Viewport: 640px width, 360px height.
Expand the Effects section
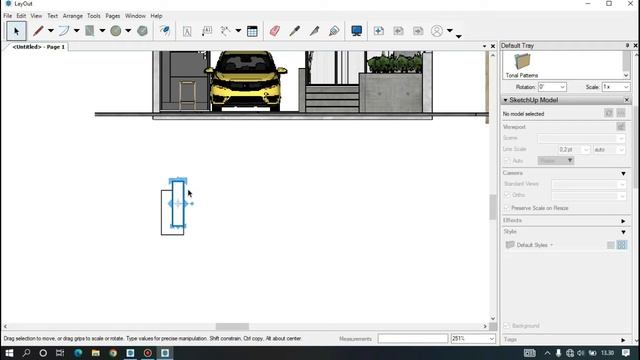pyautogui.click(x=623, y=221)
